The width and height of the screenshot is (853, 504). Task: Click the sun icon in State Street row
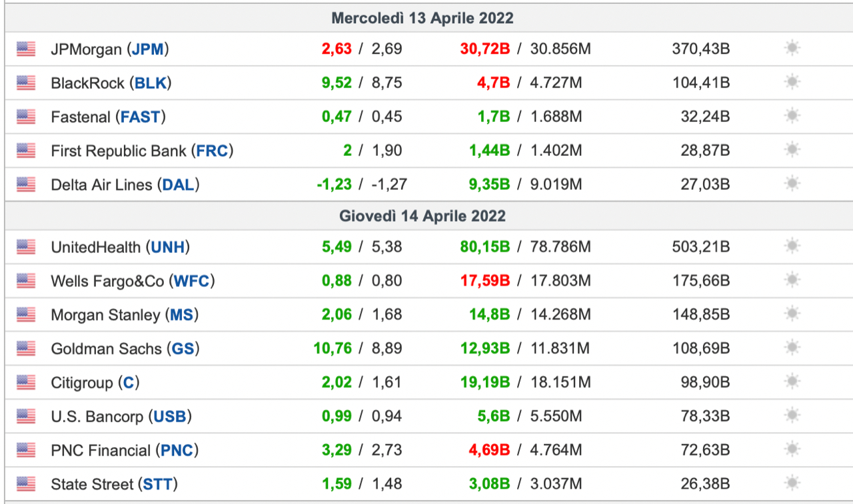click(x=792, y=483)
